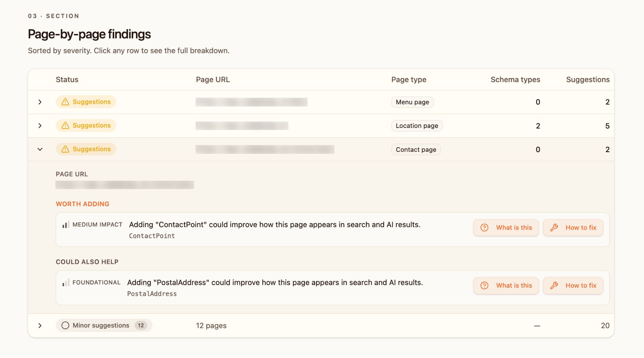Screen dimensions: 644x358
Task: Click question-mark icon for PostalAddress suggestion
Action: [x=484, y=285]
